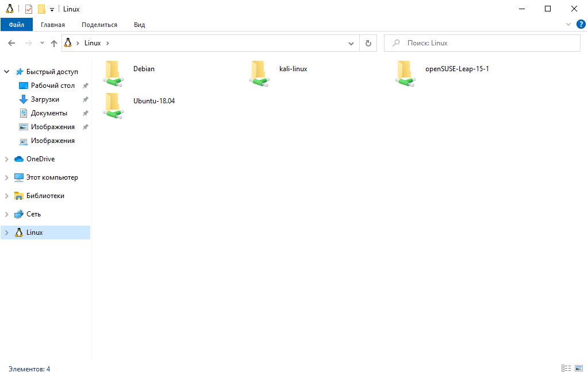Expand the OneDrive tree node
588x376 pixels.
point(6,159)
